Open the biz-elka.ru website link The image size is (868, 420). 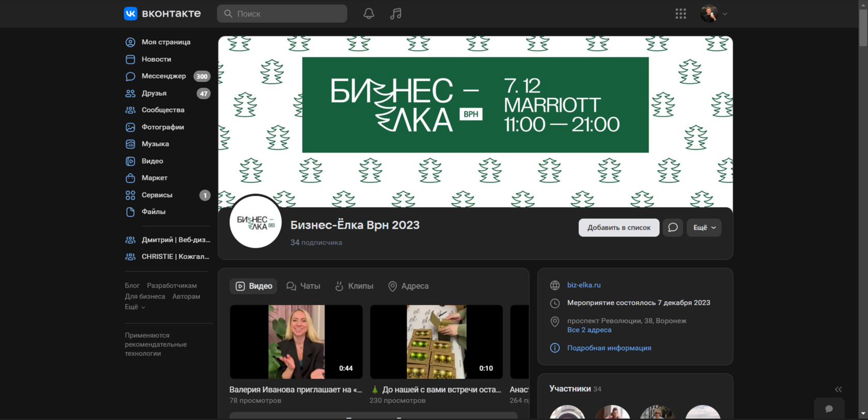584,285
